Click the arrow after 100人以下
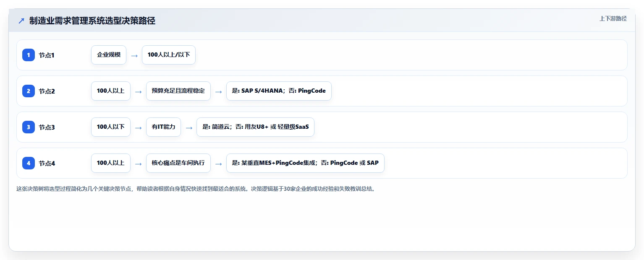 [139, 127]
